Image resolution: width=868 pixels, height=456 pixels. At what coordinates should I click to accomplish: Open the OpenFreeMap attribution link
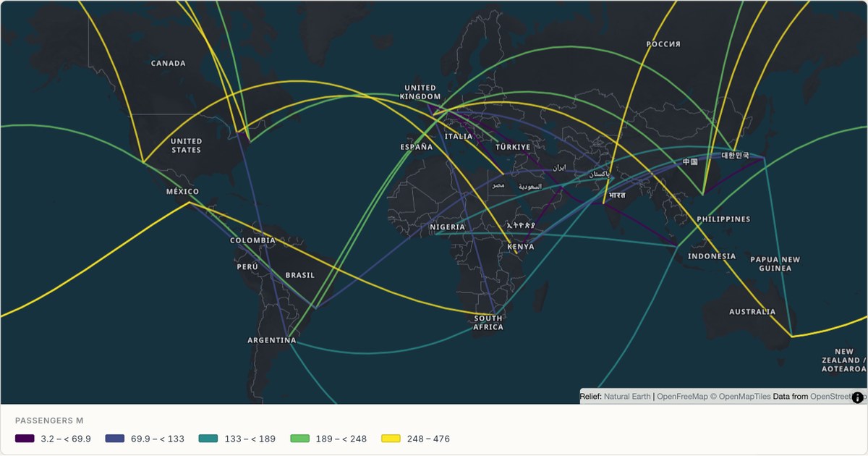682,397
